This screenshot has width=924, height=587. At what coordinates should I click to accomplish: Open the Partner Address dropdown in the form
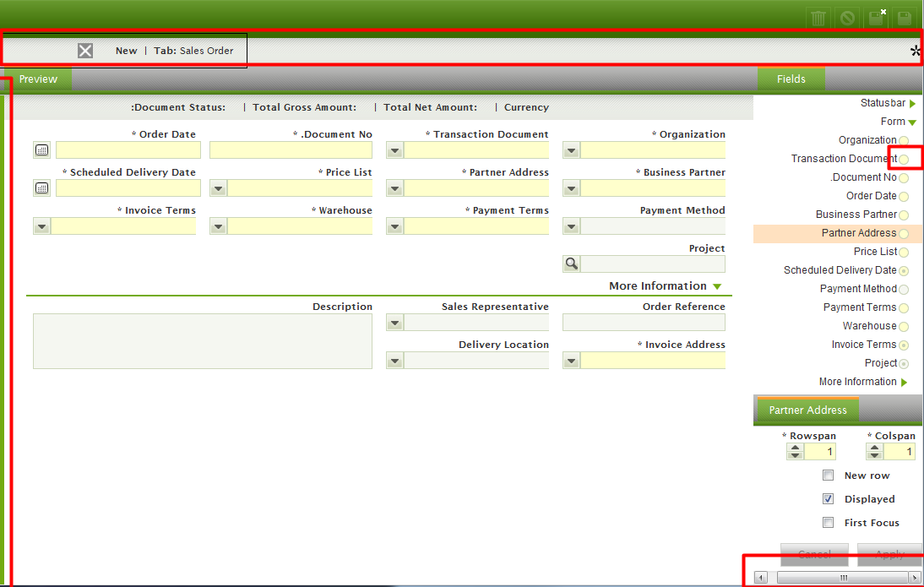[x=394, y=188]
